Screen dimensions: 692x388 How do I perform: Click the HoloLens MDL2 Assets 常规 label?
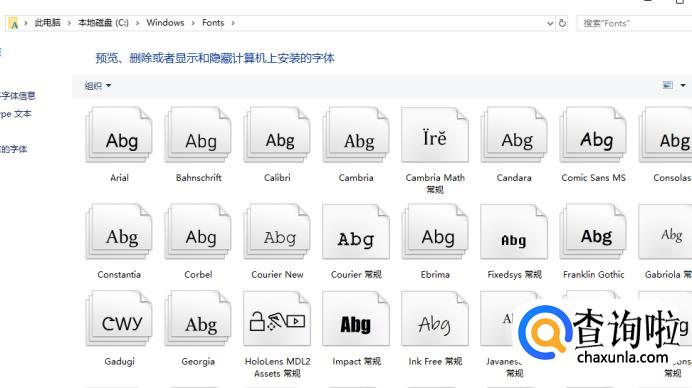point(277,367)
